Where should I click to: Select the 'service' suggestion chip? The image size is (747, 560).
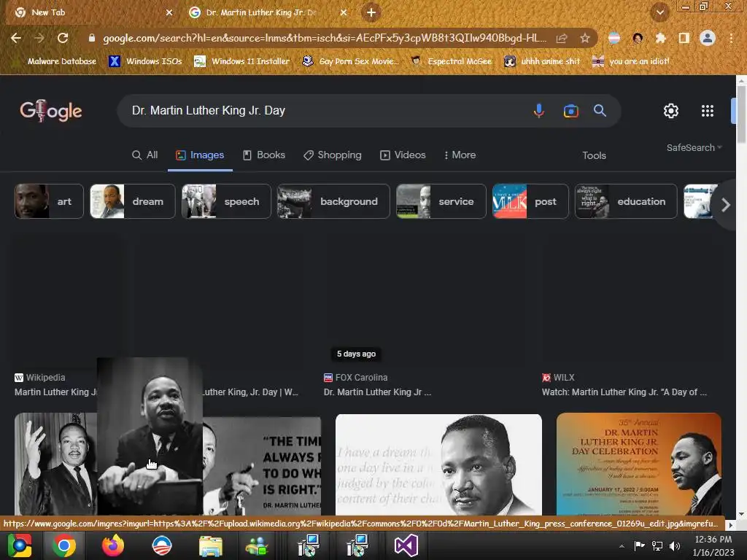coord(441,201)
